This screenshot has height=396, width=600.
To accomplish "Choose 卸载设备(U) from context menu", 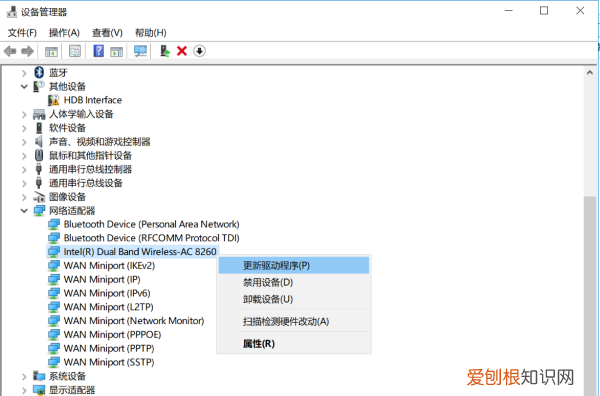I will 294,299.
